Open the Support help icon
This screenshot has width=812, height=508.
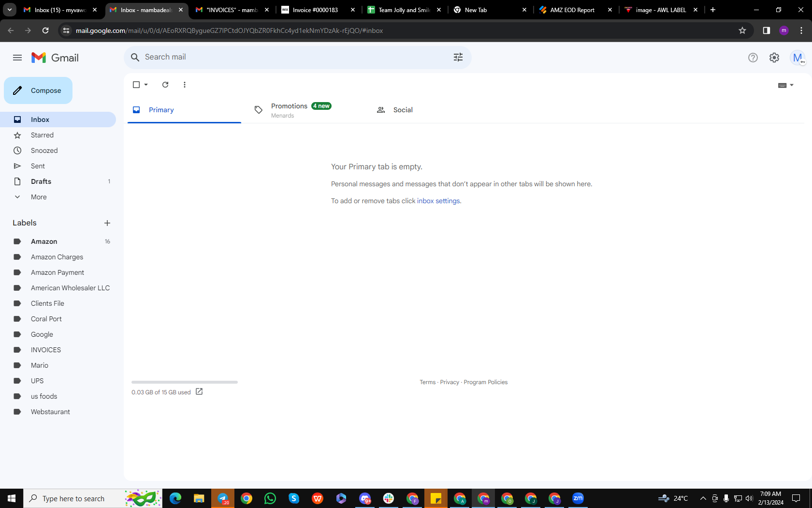click(x=753, y=58)
